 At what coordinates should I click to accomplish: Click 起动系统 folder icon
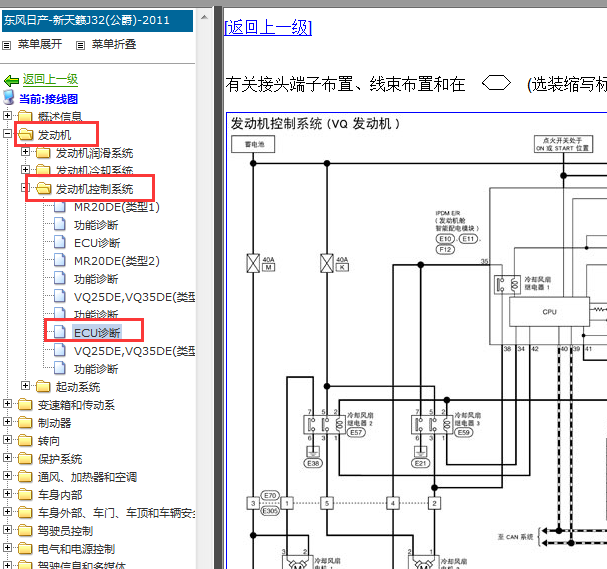(43, 386)
